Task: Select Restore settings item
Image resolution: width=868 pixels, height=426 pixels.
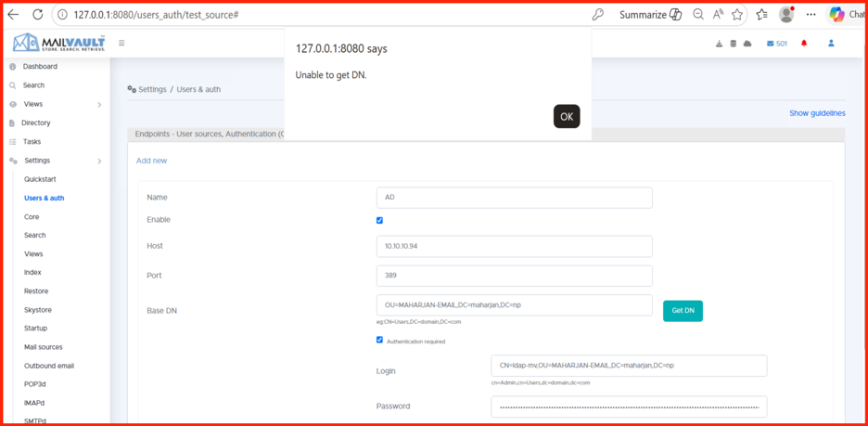Action: coord(36,291)
